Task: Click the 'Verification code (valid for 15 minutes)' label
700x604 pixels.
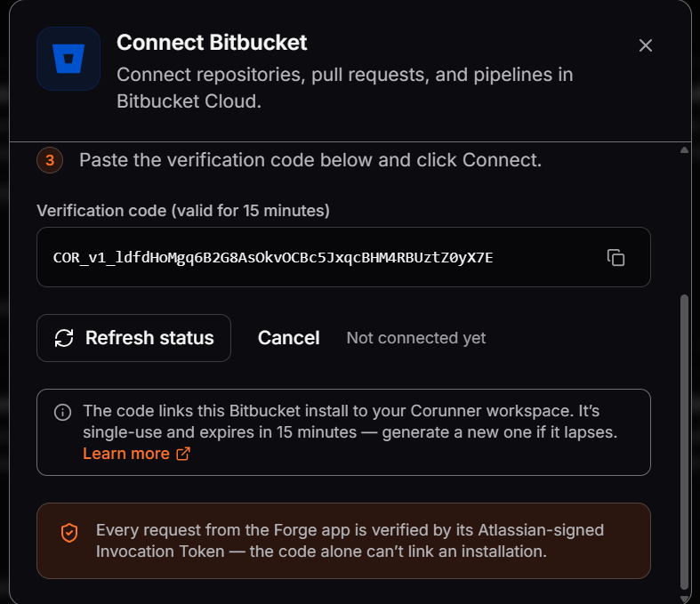Action: pyautogui.click(x=183, y=210)
